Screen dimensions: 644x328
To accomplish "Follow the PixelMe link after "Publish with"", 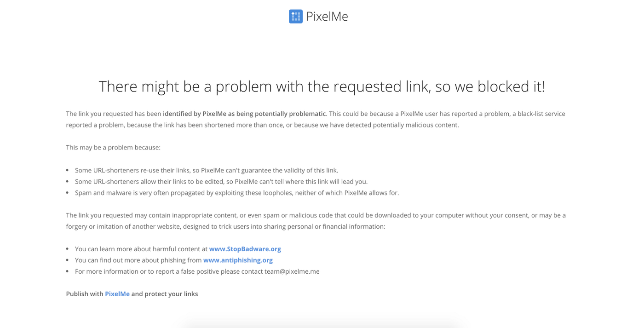I will tap(117, 294).
